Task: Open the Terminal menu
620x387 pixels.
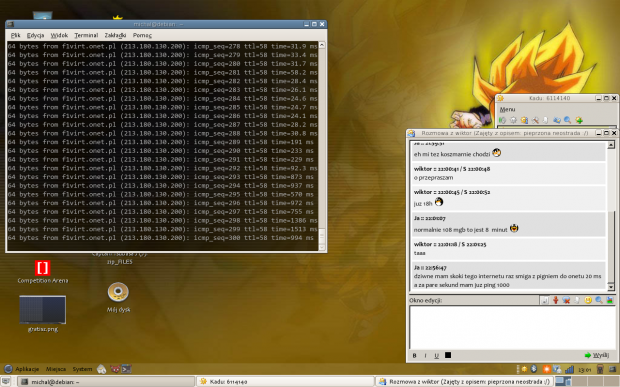Action: pos(86,35)
